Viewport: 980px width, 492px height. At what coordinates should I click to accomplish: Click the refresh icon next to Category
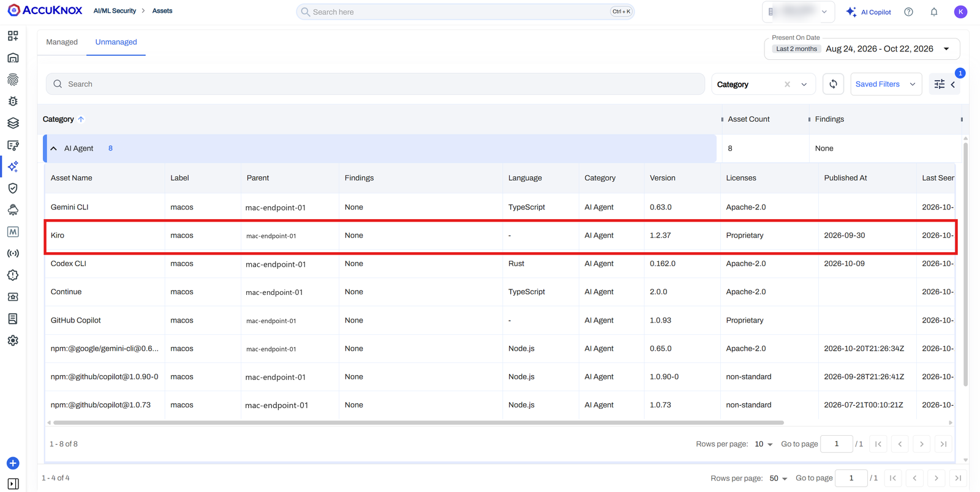tap(833, 84)
